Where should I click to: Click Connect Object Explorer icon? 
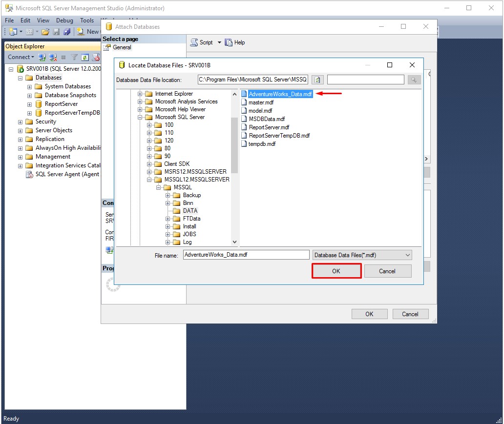pyautogui.click(x=42, y=57)
